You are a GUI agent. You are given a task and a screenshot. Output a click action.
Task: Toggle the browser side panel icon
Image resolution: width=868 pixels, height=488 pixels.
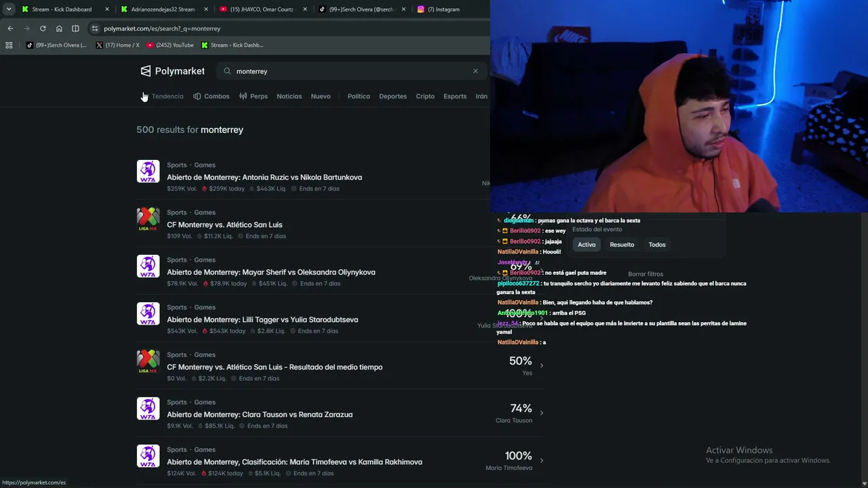pos(75,28)
